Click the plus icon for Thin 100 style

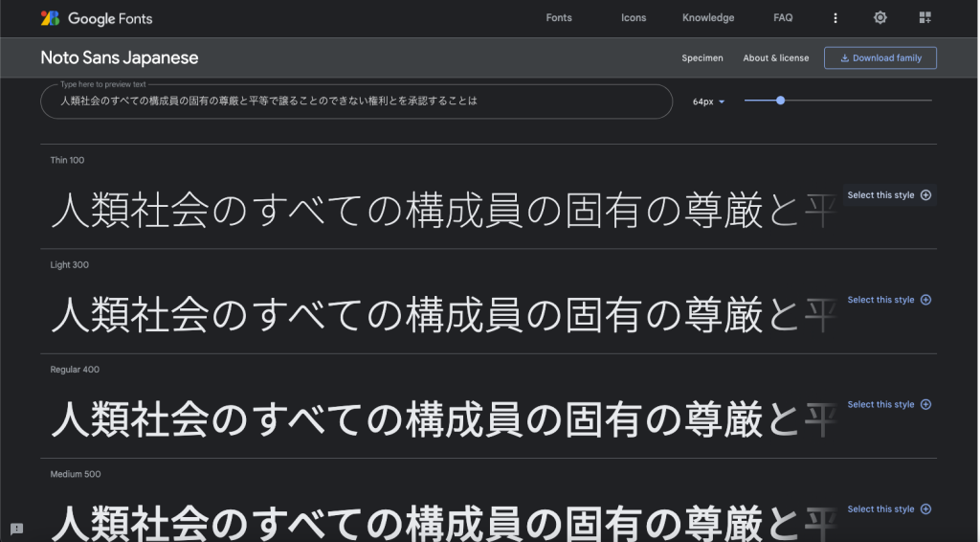pos(925,195)
